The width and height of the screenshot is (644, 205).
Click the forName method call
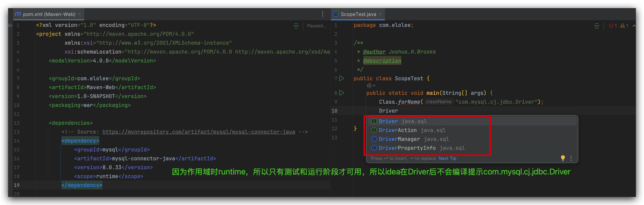(409, 102)
